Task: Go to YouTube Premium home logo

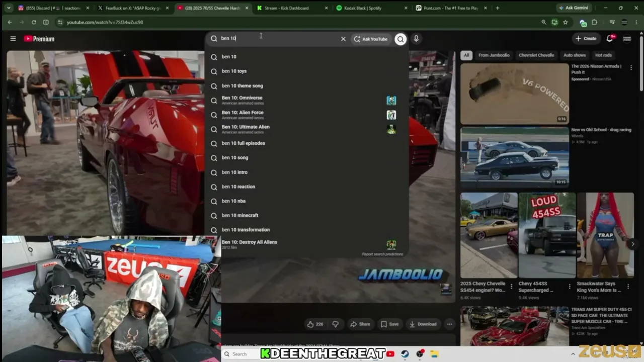Action: coord(39,39)
